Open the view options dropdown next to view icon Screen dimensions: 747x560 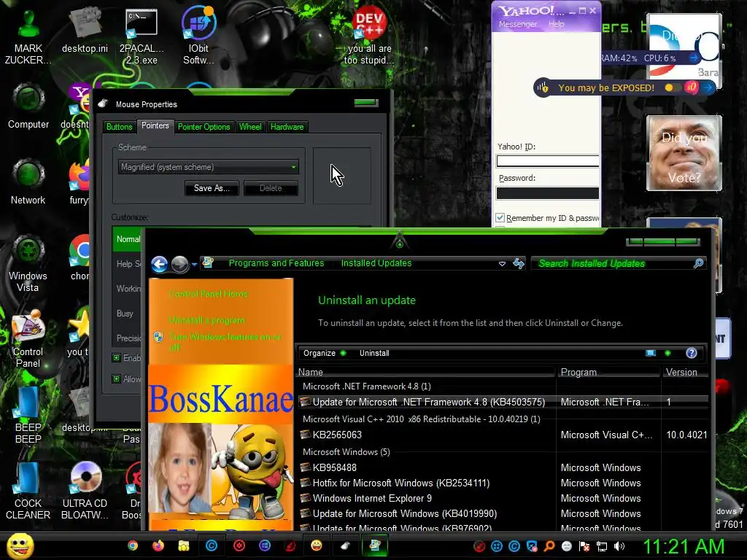click(668, 353)
